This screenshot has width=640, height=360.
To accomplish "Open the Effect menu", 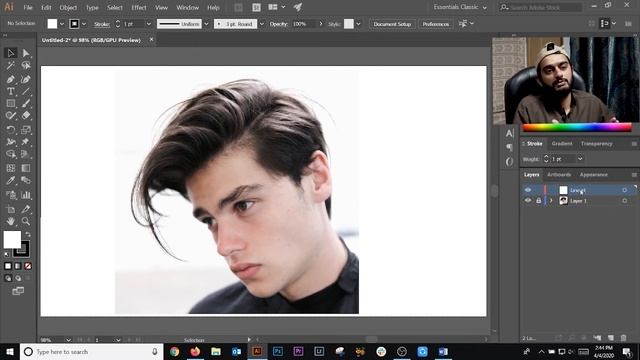I will [x=139, y=7].
